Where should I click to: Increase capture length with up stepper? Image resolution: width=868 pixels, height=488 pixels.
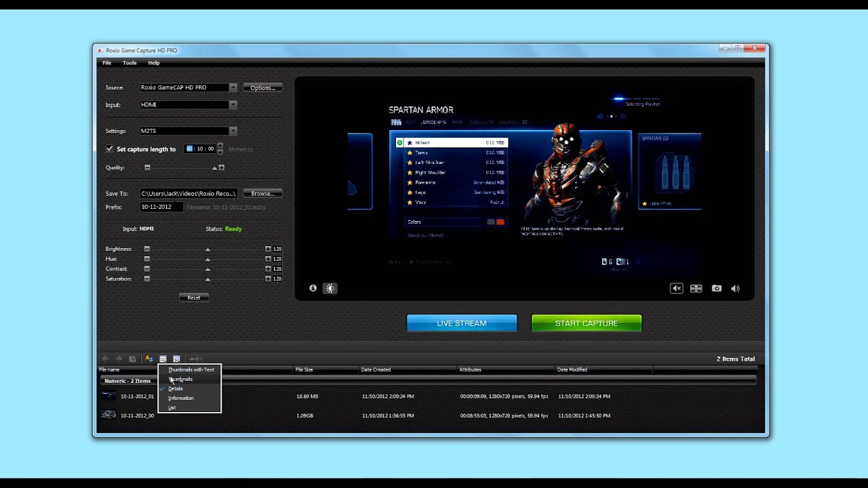(x=220, y=146)
